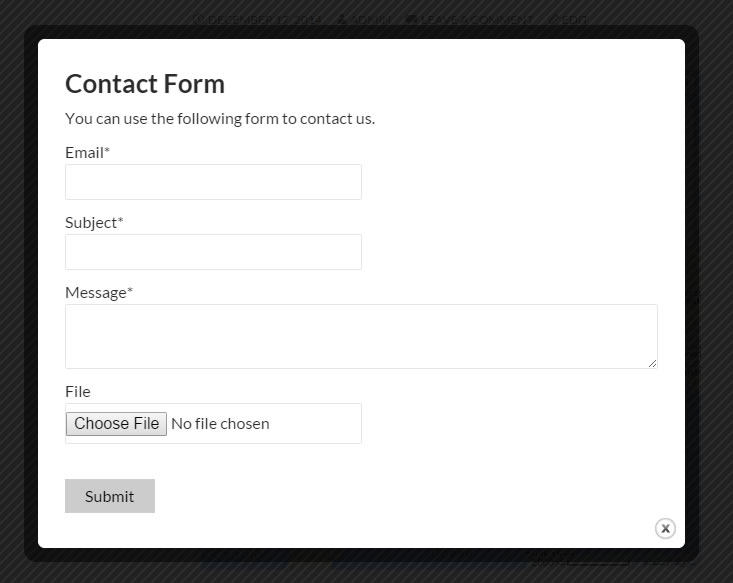This screenshot has width=733, height=583.
Task: Click the required asterisk beside Message label
Action: point(130,292)
